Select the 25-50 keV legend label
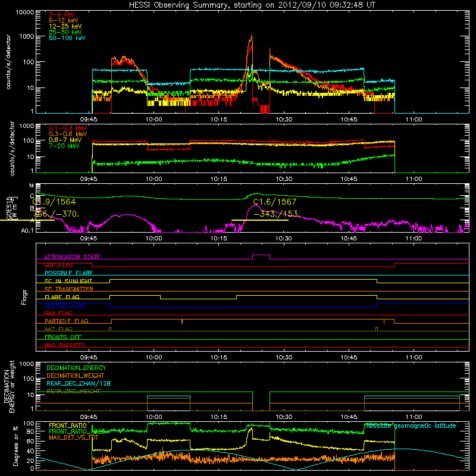Viewport: 476px width, 476px height. (x=65, y=32)
